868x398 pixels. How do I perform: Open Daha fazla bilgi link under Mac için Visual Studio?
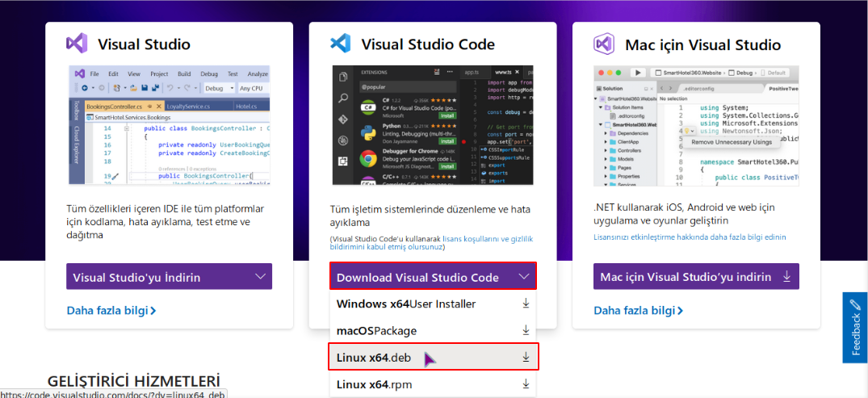pyautogui.click(x=638, y=310)
